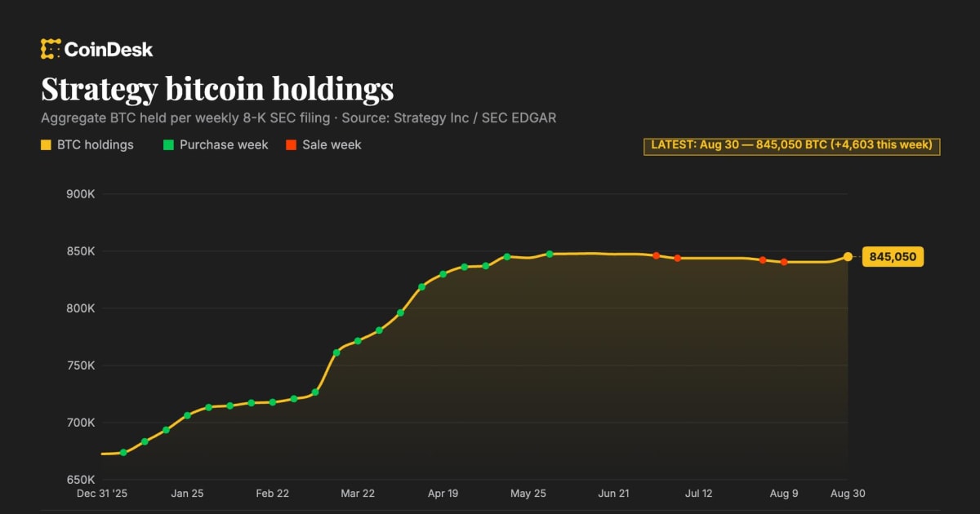The height and width of the screenshot is (514, 980).
Task: Click the Apr 19 x-axis label
Action: tap(443, 494)
